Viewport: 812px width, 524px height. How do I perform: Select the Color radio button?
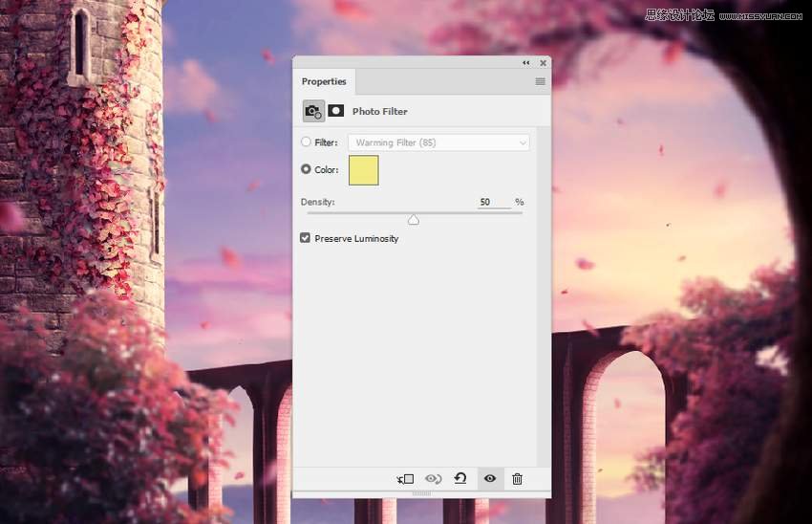(306, 169)
